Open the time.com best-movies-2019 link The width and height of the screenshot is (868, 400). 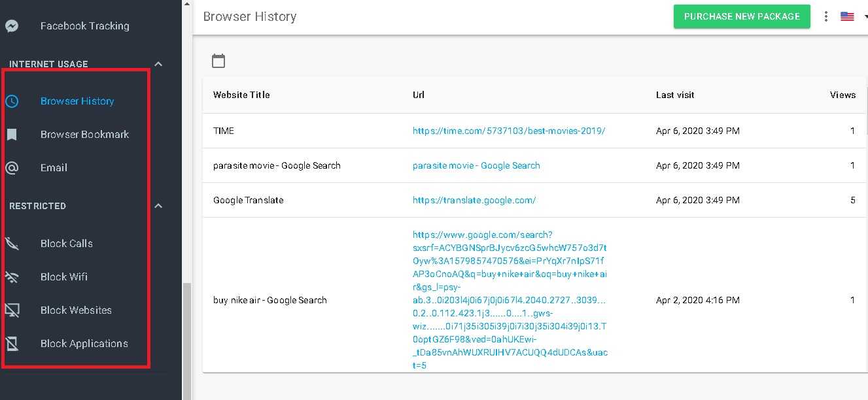[508, 131]
